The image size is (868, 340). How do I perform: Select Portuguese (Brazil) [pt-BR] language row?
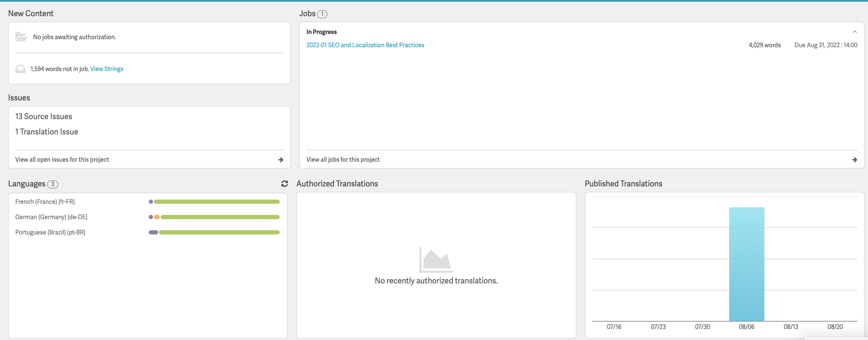pos(50,232)
